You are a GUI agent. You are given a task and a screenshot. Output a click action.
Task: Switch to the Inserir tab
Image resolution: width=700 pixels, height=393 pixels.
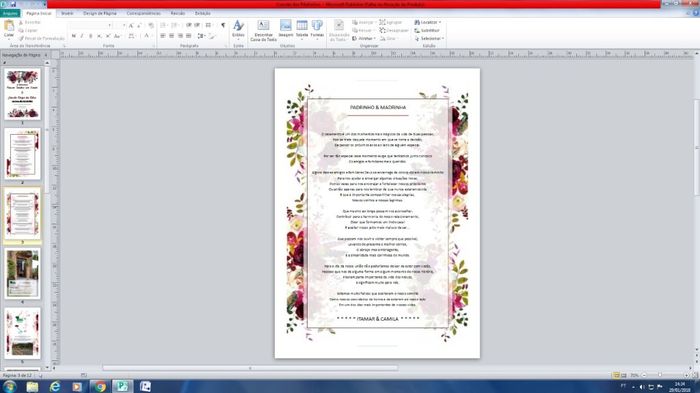point(67,13)
